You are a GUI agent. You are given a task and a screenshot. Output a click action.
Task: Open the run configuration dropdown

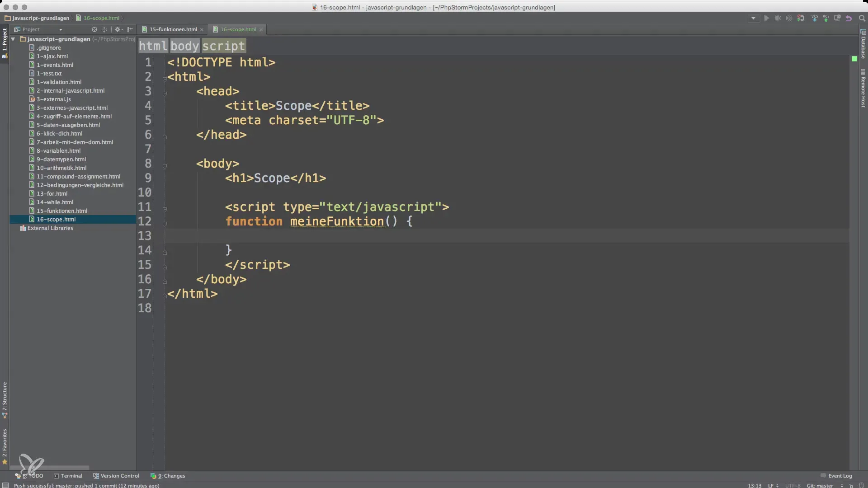[753, 19]
